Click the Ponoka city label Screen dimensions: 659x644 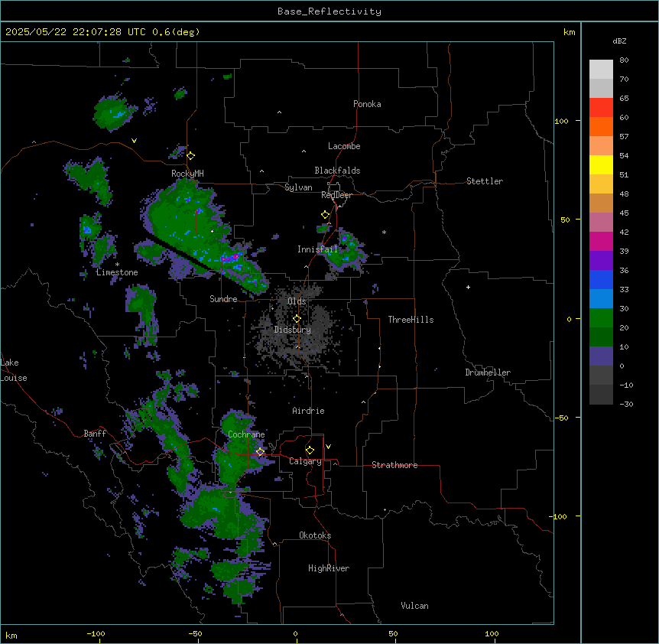coord(367,104)
